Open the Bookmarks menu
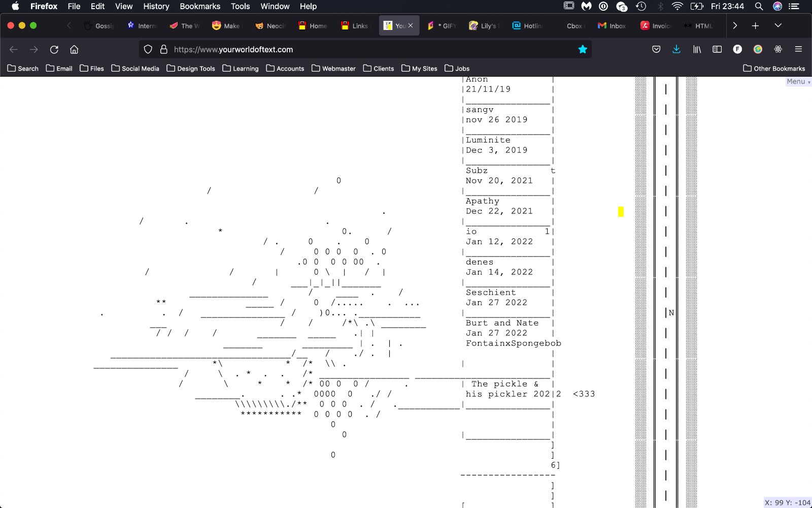 pos(200,6)
